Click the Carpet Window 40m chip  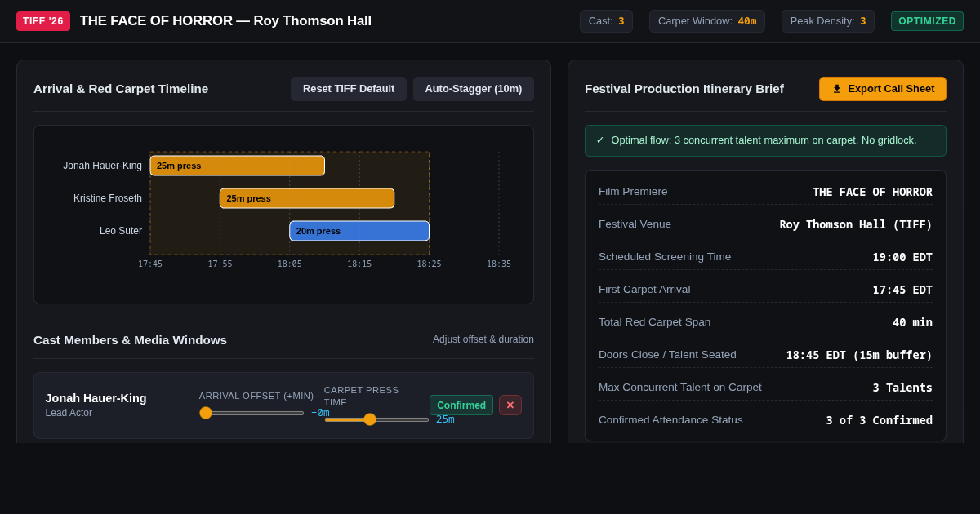[x=707, y=21]
